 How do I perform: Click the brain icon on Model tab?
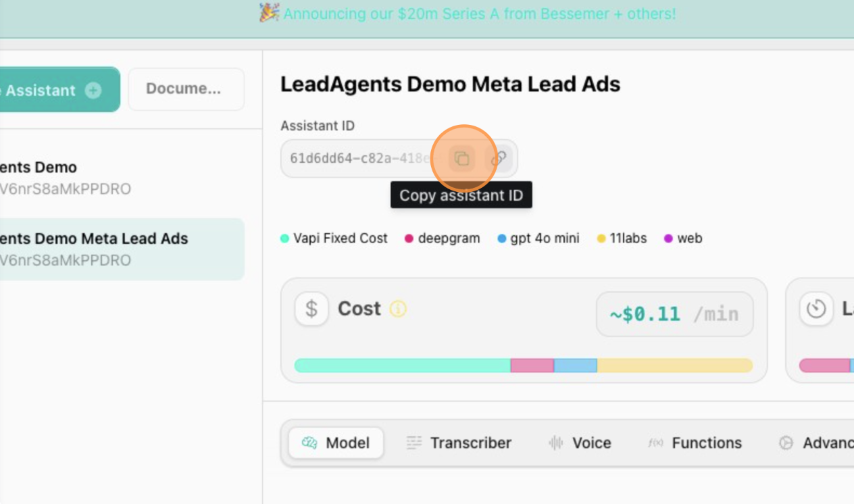[309, 443]
